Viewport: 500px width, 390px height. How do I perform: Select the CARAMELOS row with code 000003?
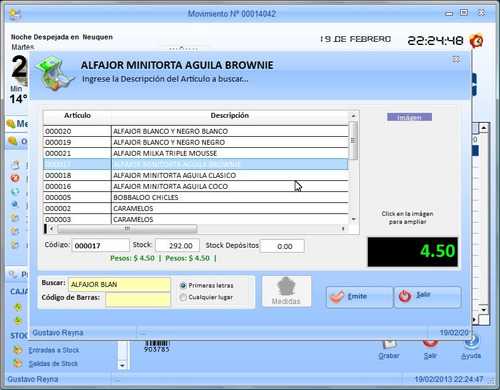(x=196, y=219)
